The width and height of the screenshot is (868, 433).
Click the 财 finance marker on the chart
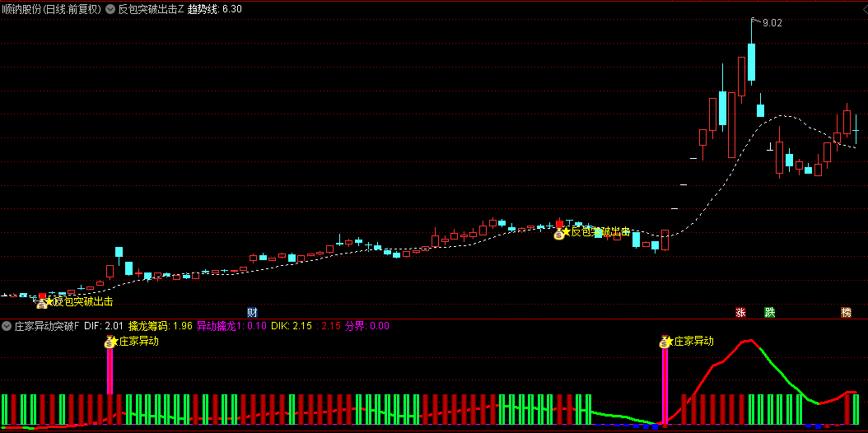click(253, 312)
